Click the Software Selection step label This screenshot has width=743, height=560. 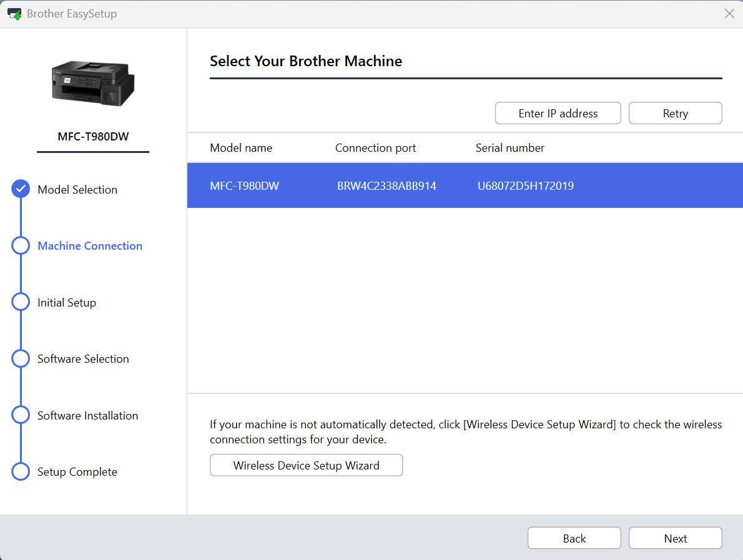[83, 358]
